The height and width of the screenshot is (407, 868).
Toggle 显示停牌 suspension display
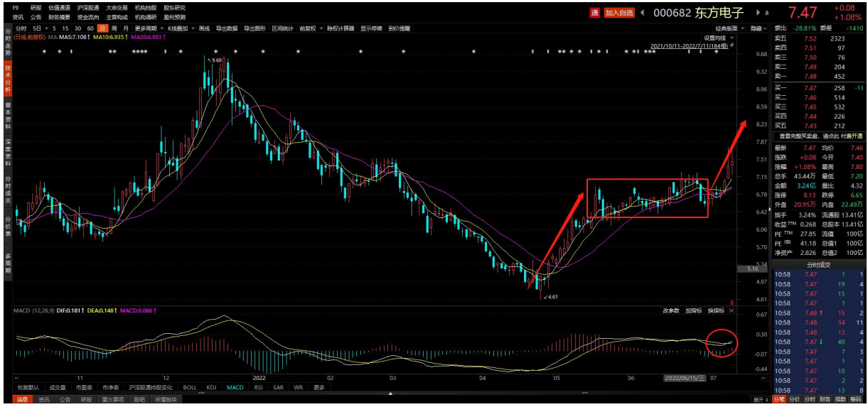371,28
